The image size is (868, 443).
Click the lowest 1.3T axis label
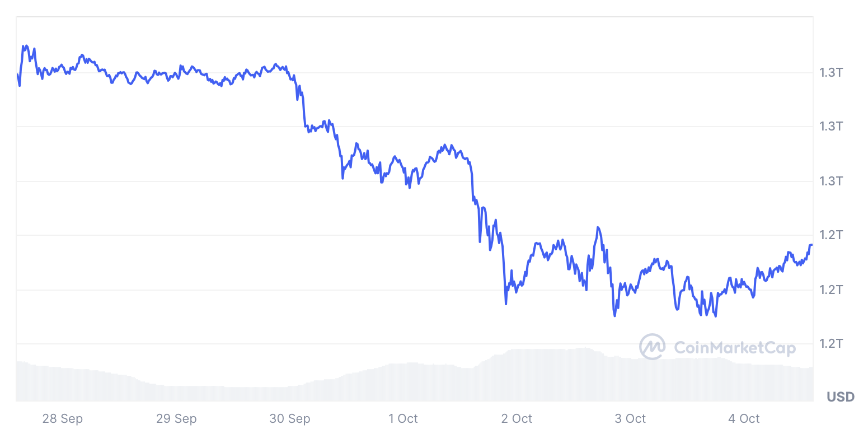tap(831, 181)
